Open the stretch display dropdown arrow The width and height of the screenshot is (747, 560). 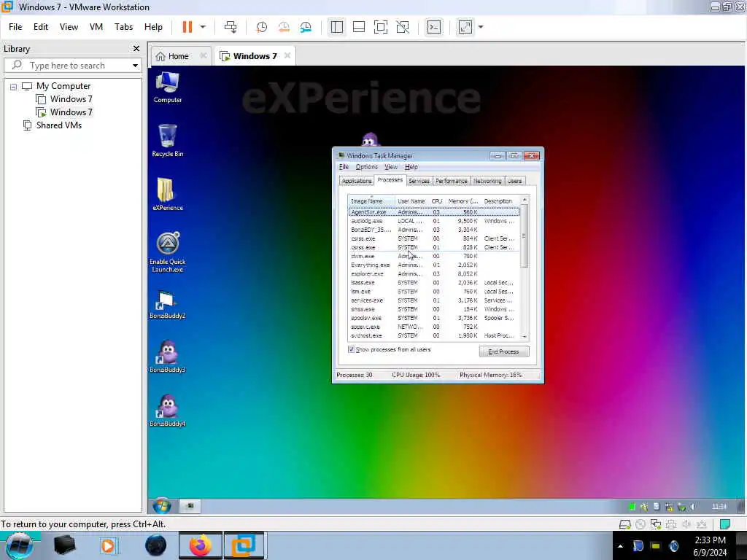click(x=481, y=27)
